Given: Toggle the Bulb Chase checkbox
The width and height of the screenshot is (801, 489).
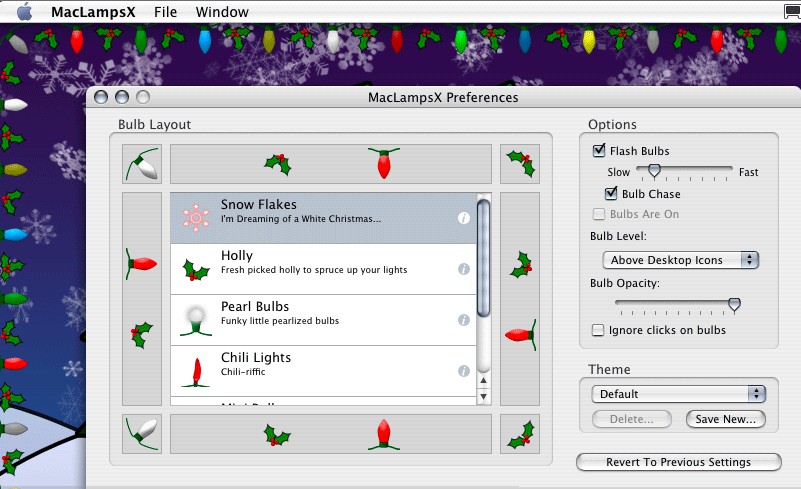Looking at the screenshot, I should coord(611,194).
